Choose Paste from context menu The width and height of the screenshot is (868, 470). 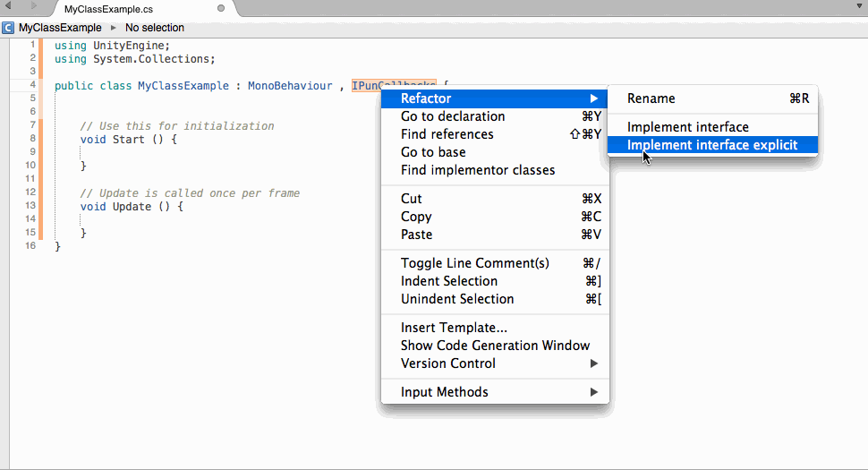click(x=495, y=235)
